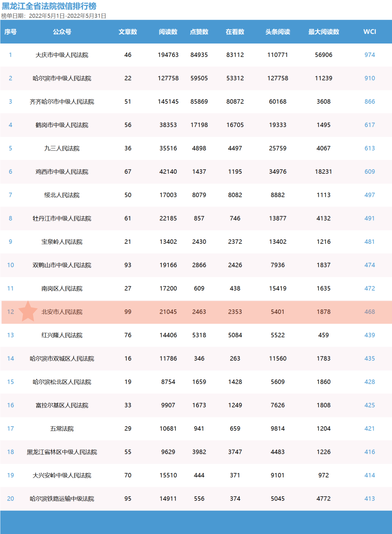Viewport: 392px width, 534px height.
Task: Click the 文章数 column header
Action: click(128, 32)
